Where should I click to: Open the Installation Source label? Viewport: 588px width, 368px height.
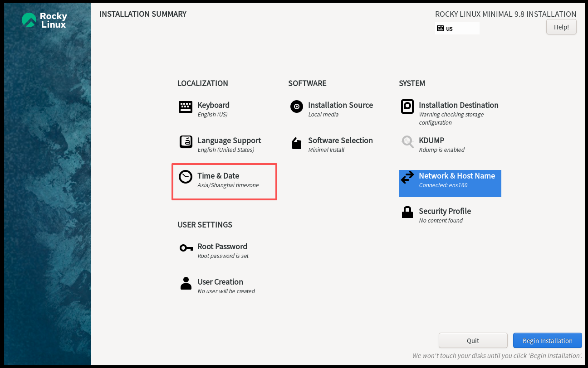[340, 105]
